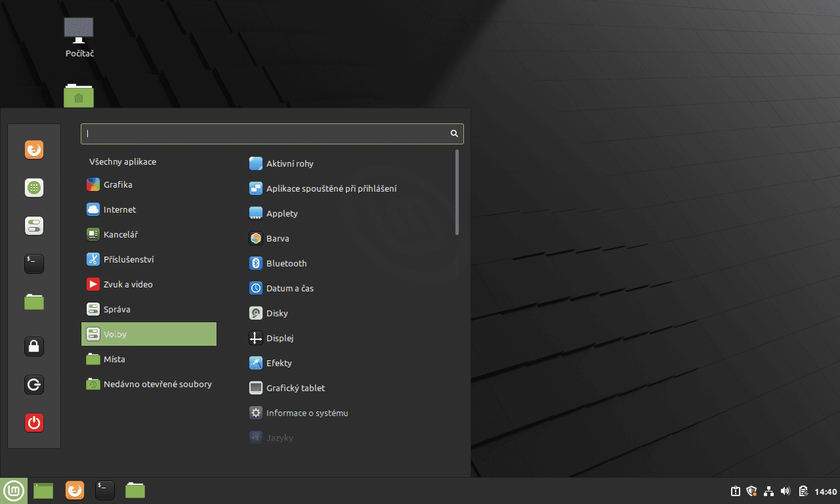Click the search magnifier in the menu search bar
Image resolution: width=840 pixels, height=504 pixels.
click(x=453, y=133)
